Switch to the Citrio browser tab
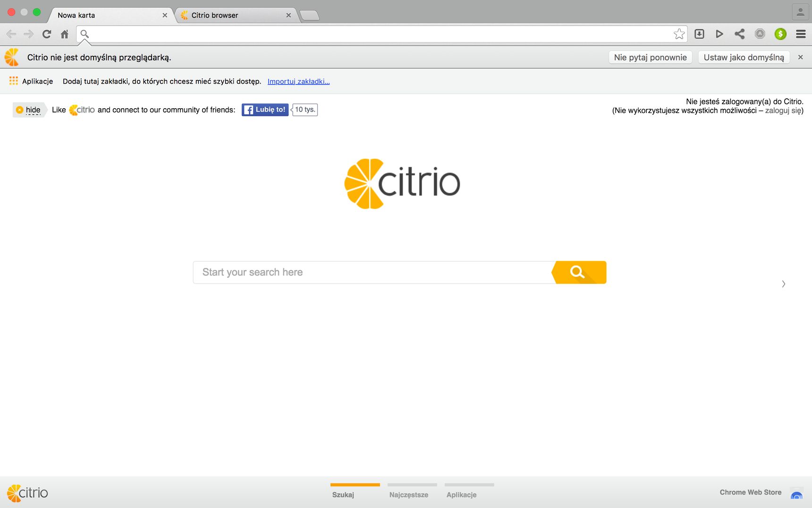 (x=236, y=15)
